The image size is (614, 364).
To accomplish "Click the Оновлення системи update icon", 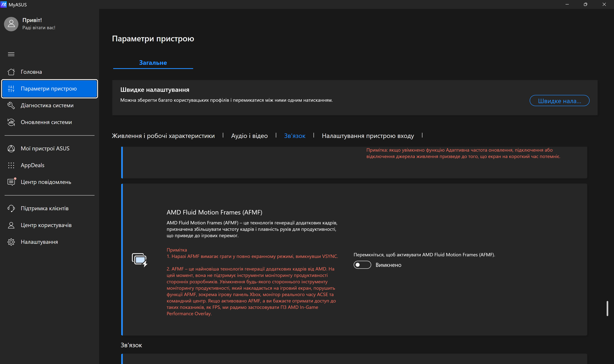I will pyautogui.click(x=11, y=122).
